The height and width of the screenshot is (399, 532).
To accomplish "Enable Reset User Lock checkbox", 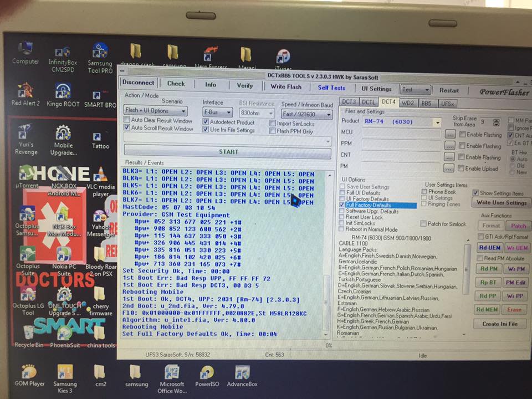I will click(x=342, y=217).
